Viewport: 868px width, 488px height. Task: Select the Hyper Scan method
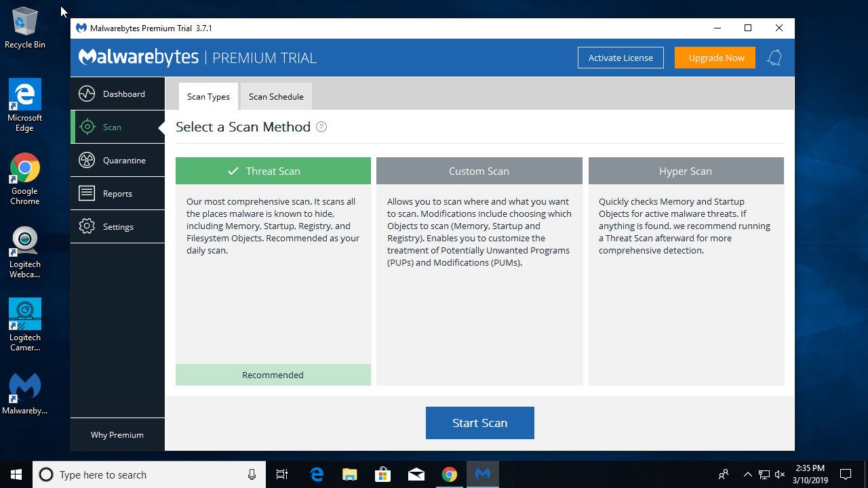pos(686,171)
